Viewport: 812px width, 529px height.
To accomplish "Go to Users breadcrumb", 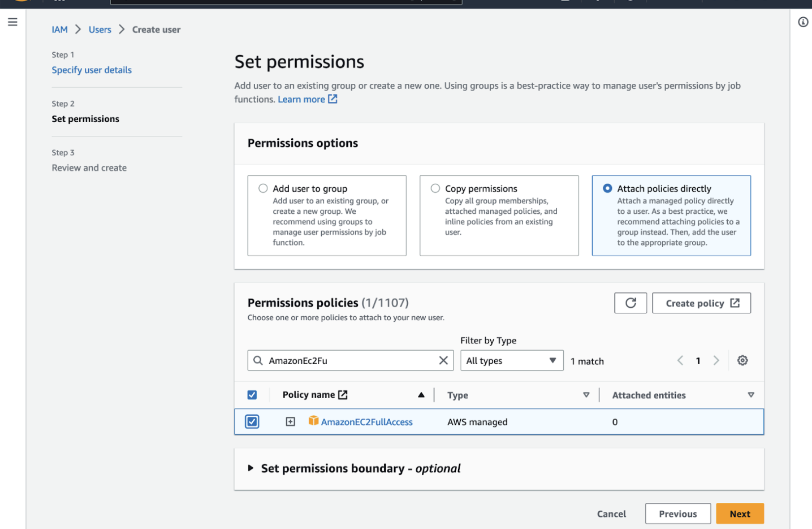I will [100, 30].
